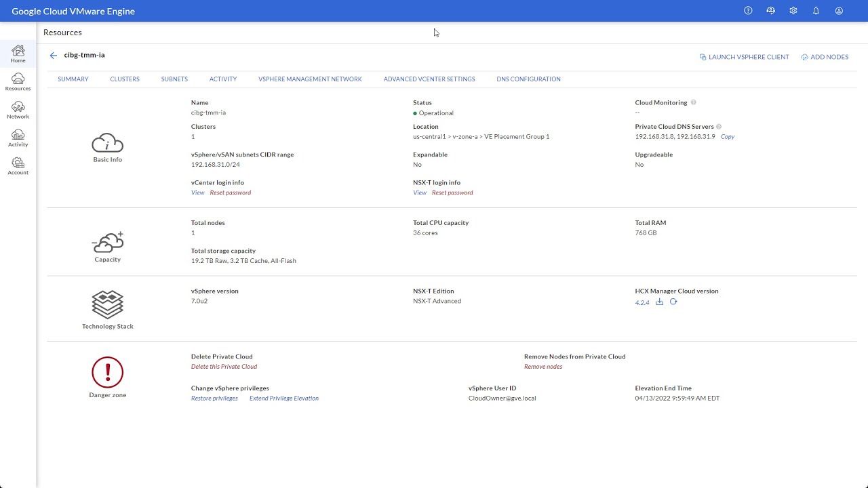Open the settings gear in header
Image resolution: width=868 pixels, height=488 pixels.
(x=793, y=11)
